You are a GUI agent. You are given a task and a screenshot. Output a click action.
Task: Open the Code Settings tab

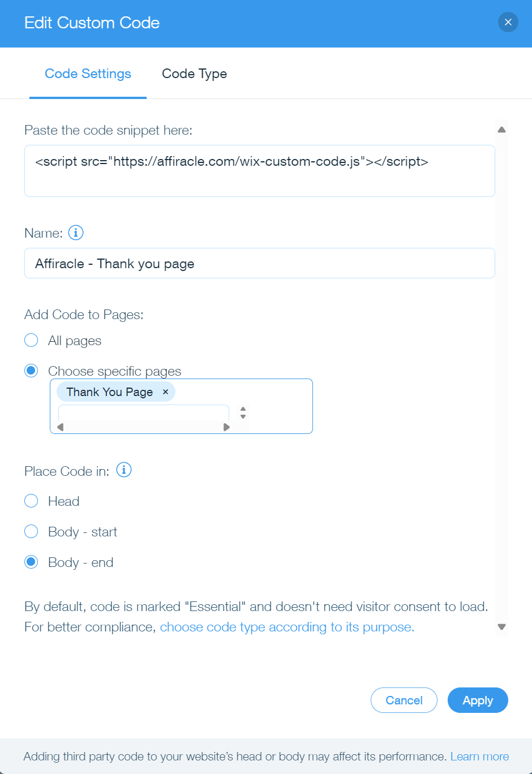coord(88,74)
